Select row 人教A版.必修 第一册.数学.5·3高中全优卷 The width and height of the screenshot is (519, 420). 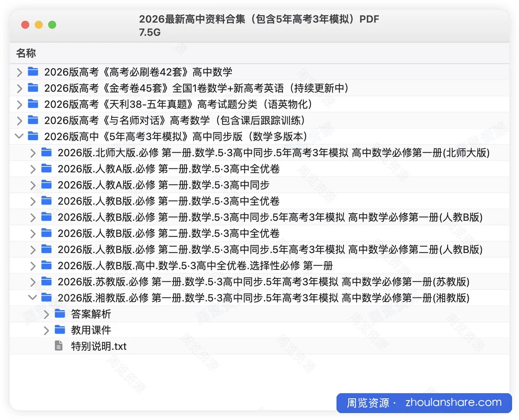(259, 169)
